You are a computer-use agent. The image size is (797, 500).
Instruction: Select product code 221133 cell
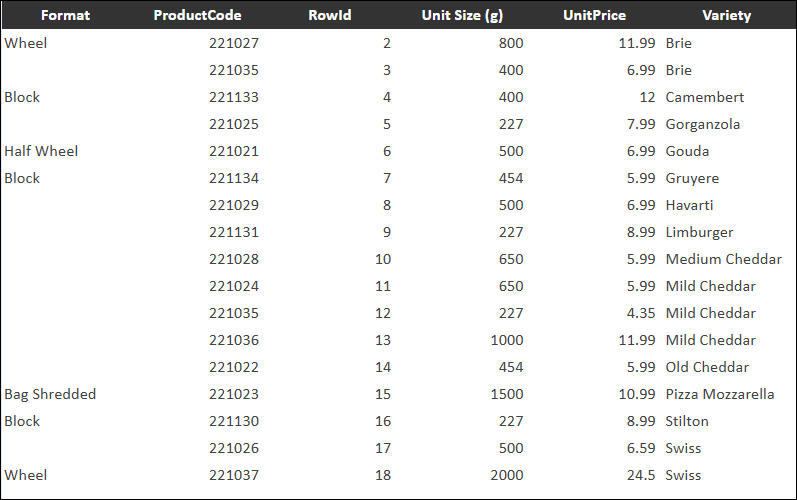(234, 97)
